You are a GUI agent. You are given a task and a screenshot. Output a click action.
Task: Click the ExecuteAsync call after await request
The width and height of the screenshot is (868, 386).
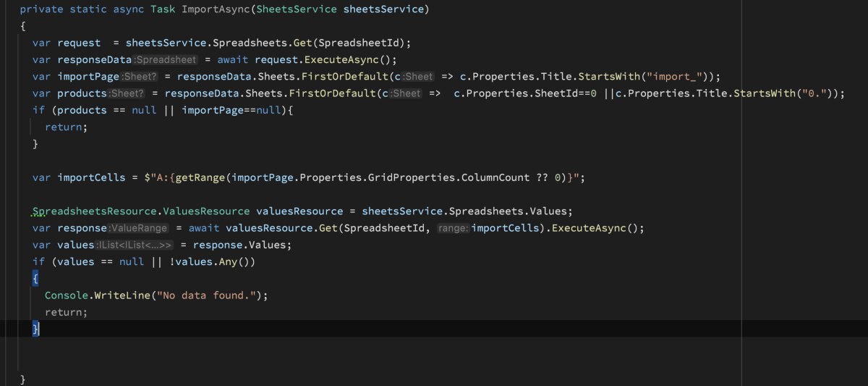[341, 59]
